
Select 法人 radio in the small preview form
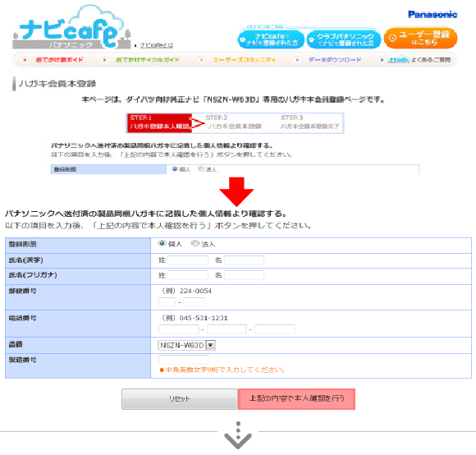201,169
